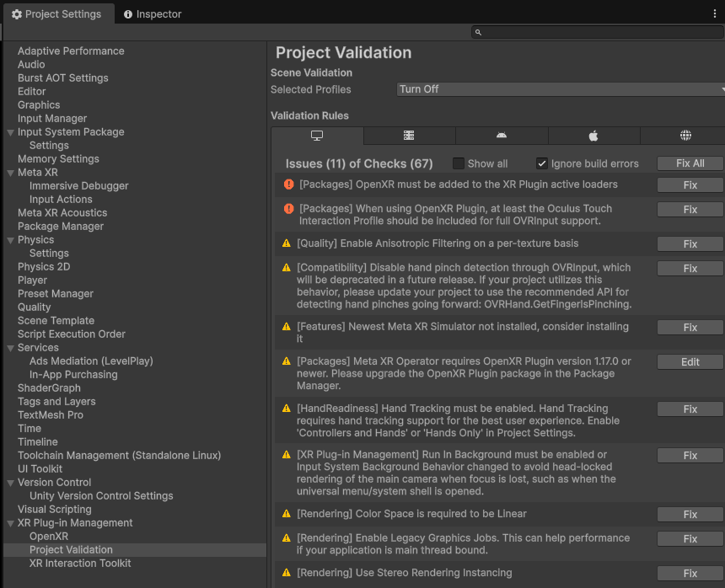This screenshot has width=725, height=588.
Task: Fix the Color Space Linear issue
Action: [690, 515]
